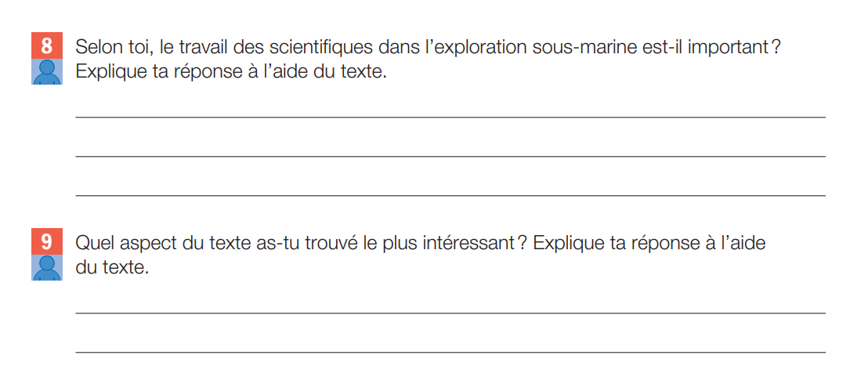Click the third answer line below question 8

[450, 194]
